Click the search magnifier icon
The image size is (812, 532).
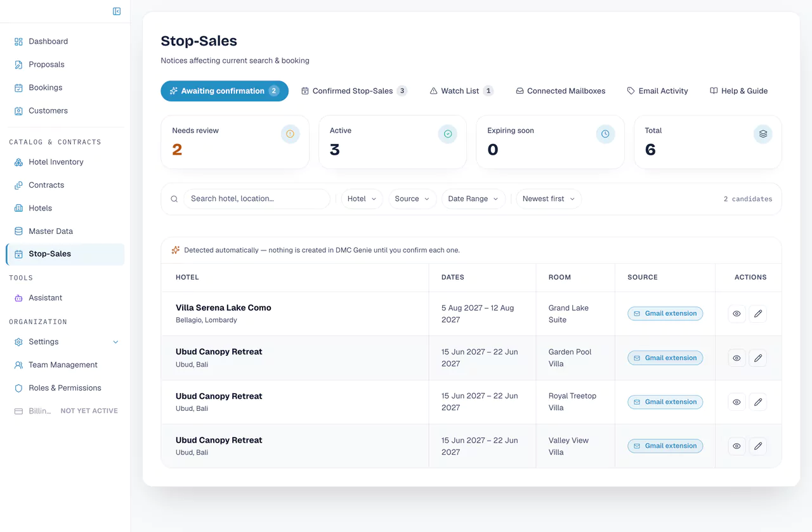click(174, 199)
